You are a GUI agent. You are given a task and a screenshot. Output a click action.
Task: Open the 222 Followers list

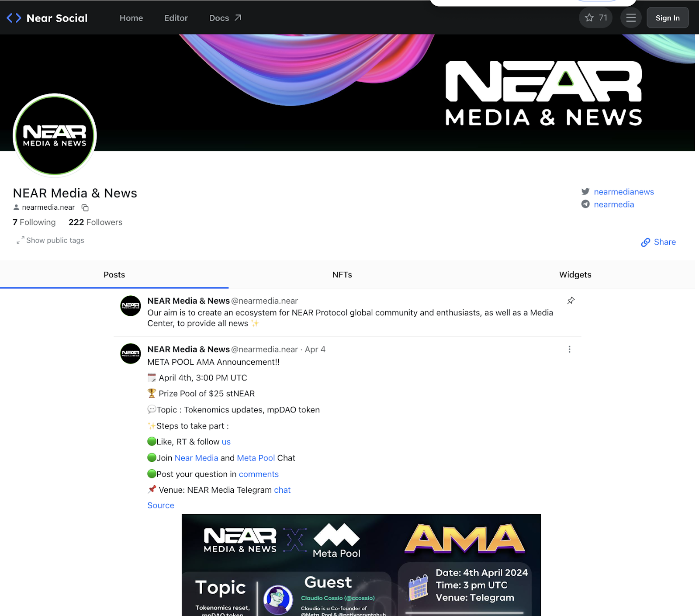pyautogui.click(x=95, y=222)
